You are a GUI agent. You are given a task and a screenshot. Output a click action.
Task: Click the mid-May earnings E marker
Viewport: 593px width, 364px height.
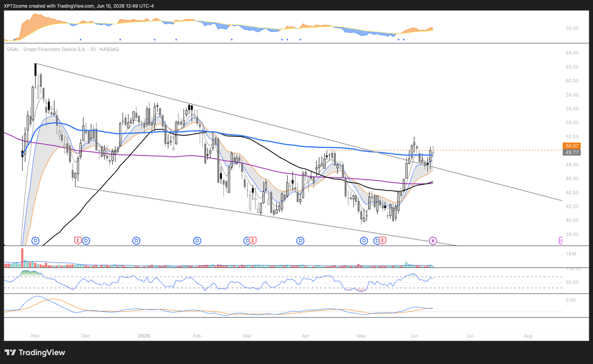(382, 241)
